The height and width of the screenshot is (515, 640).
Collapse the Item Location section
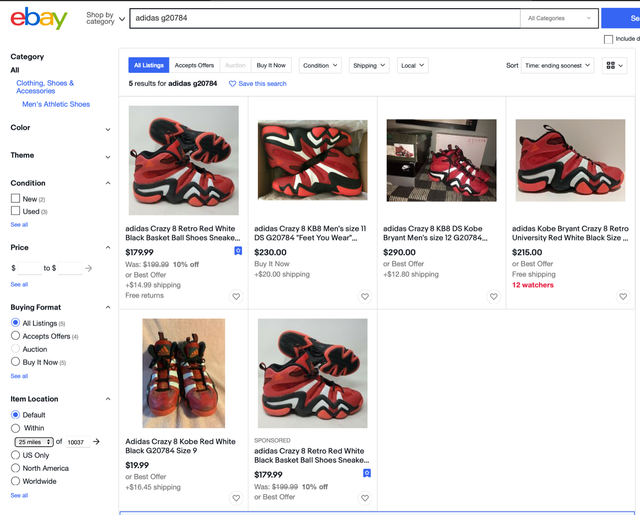tap(108, 399)
